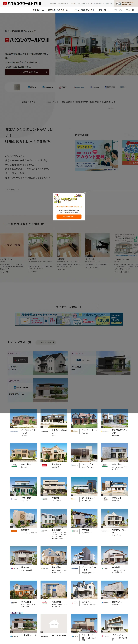Open パナソニック ホームズ 花粉対策 news card
The width and height of the screenshot is (138, 644).
(x=126, y=253)
